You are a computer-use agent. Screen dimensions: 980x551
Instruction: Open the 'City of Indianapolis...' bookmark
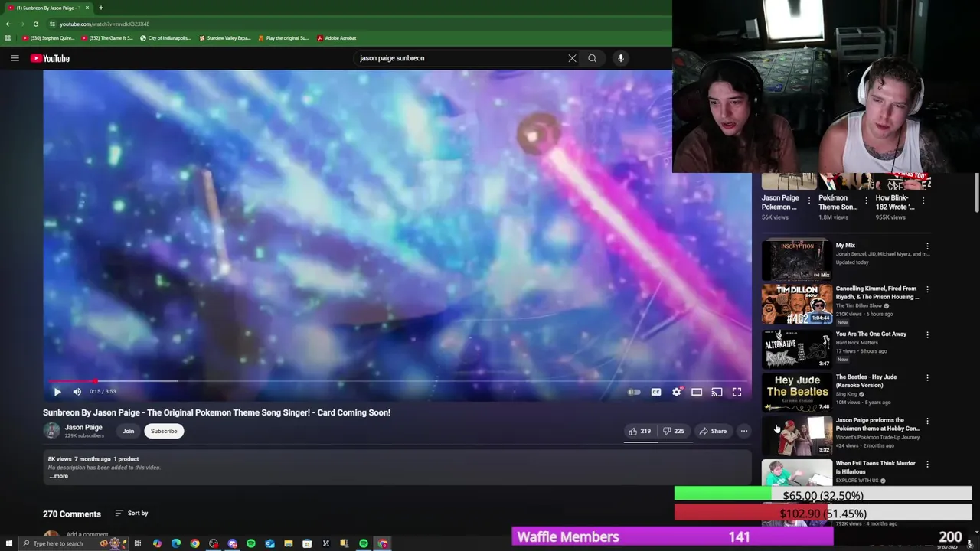(x=166, y=37)
